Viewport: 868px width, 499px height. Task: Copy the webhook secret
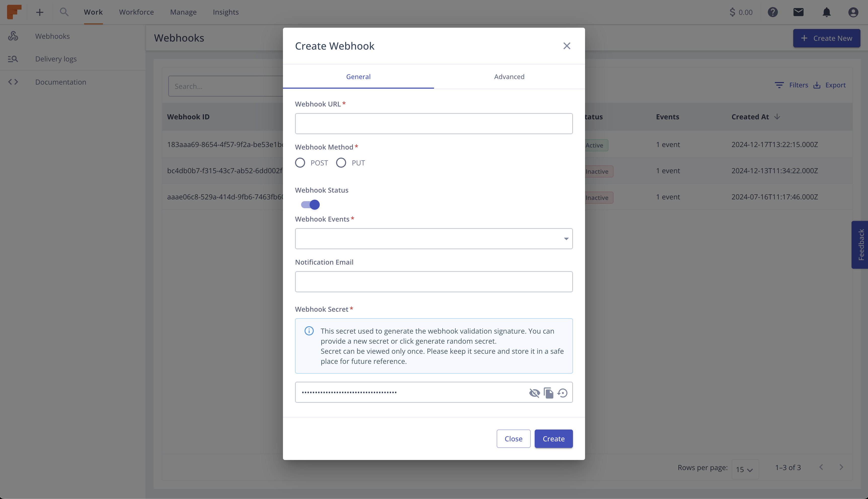[x=549, y=393]
